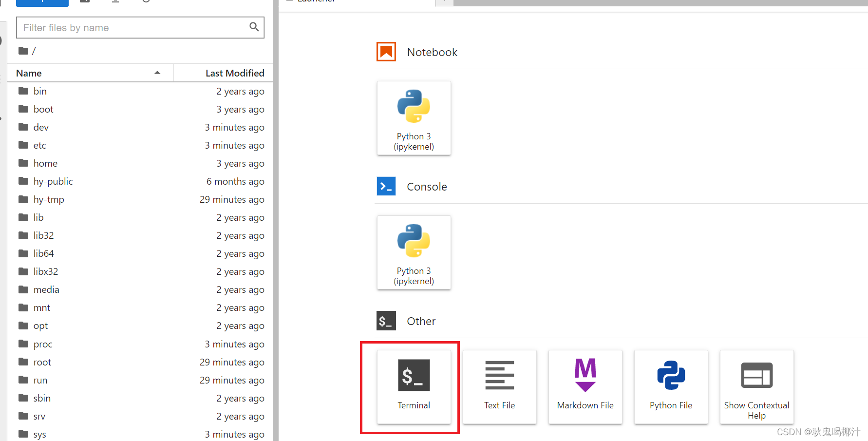Screen dimensions: 868x441
Task: Select the lib folder row
Action: [140, 217]
